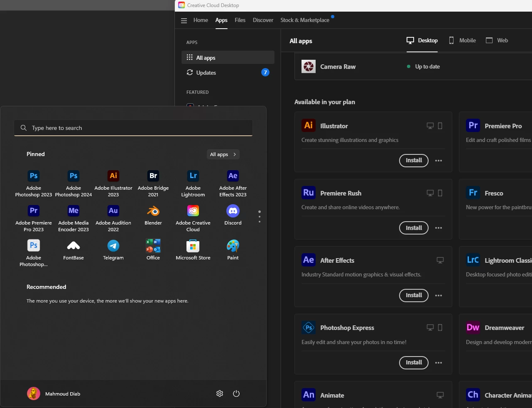Click the Character Animator Ch icon
Viewport: 532px width, 408px height.
pyautogui.click(x=473, y=395)
